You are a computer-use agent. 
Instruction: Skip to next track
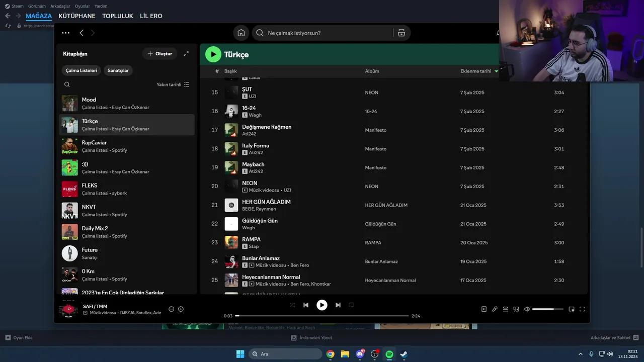(x=338, y=305)
